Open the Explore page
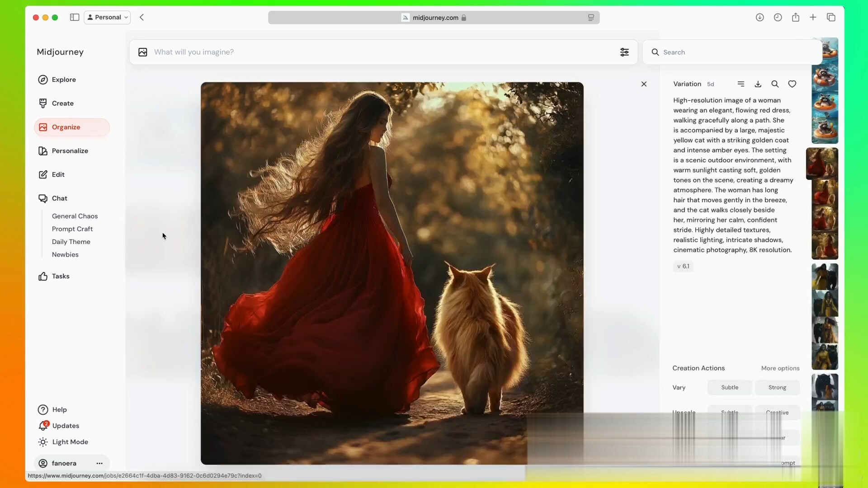Image resolution: width=868 pixels, height=488 pixels. tap(64, 80)
